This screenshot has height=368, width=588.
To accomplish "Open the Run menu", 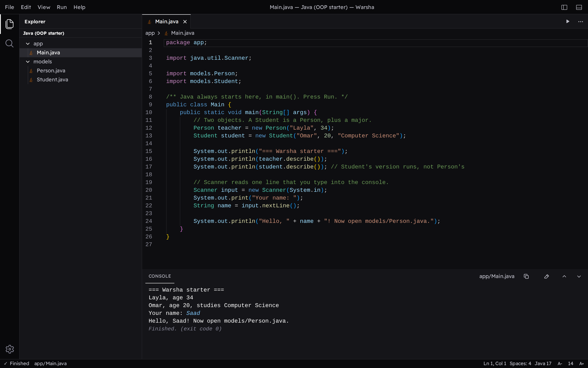I will pos(62,7).
